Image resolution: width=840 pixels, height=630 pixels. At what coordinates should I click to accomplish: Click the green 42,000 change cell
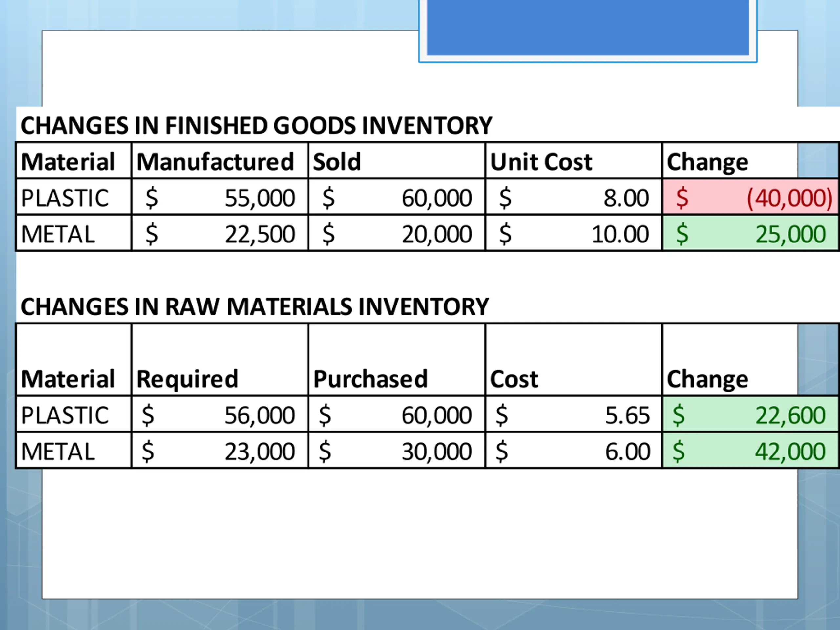(x=750, y=451)
